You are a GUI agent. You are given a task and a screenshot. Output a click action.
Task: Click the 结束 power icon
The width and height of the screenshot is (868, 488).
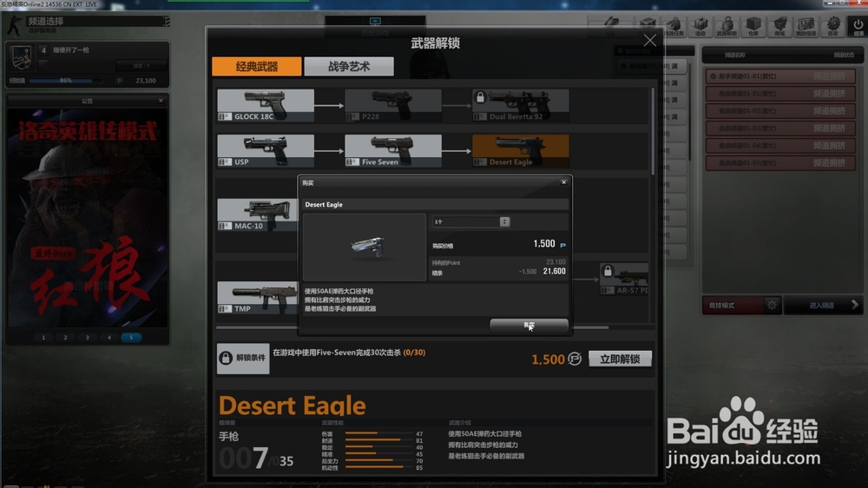[x=858, y=26]
